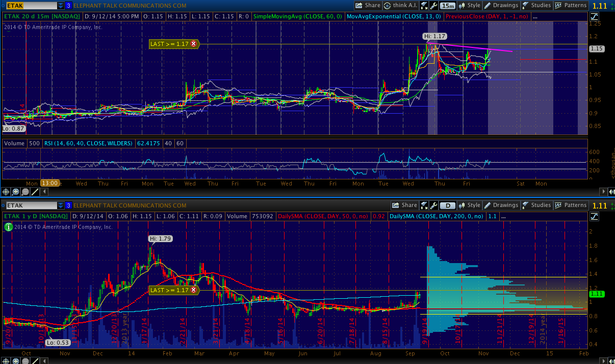Expand the top chart Style menu
615x364 pixels.
(x=470, y=6)
